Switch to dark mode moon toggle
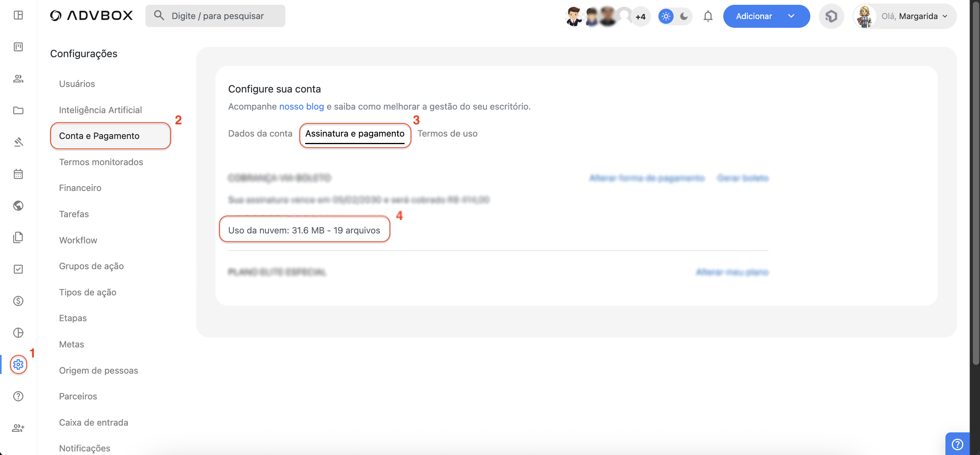980x455 pixels. 684,16
